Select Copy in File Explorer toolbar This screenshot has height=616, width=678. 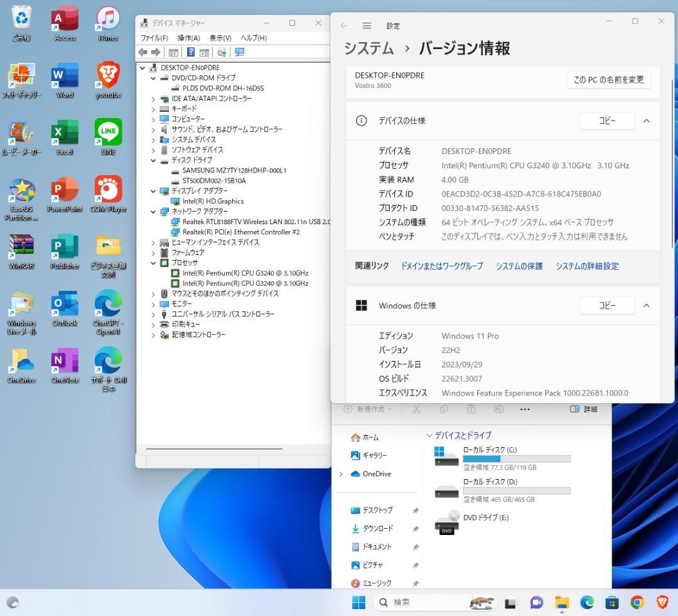(x=444, y=409)
